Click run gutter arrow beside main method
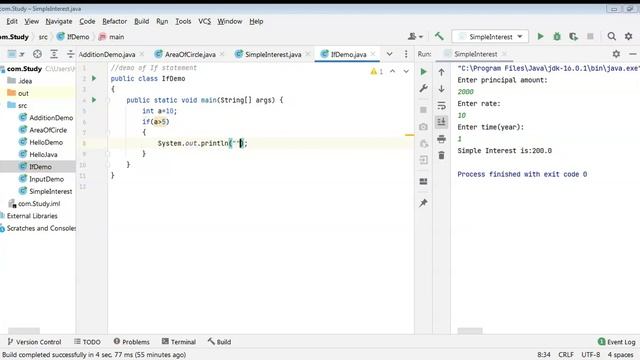This screenshot has width=640, height=360. pos(94,100)
